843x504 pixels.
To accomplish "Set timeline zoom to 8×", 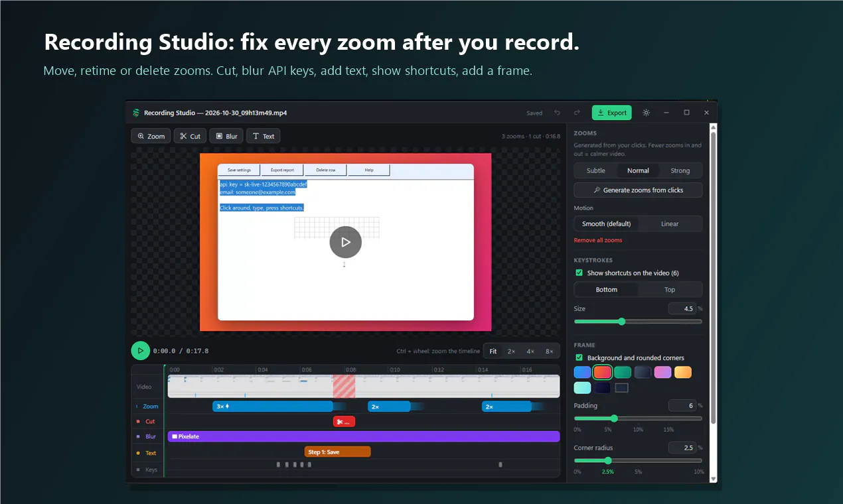I will 550,351.
